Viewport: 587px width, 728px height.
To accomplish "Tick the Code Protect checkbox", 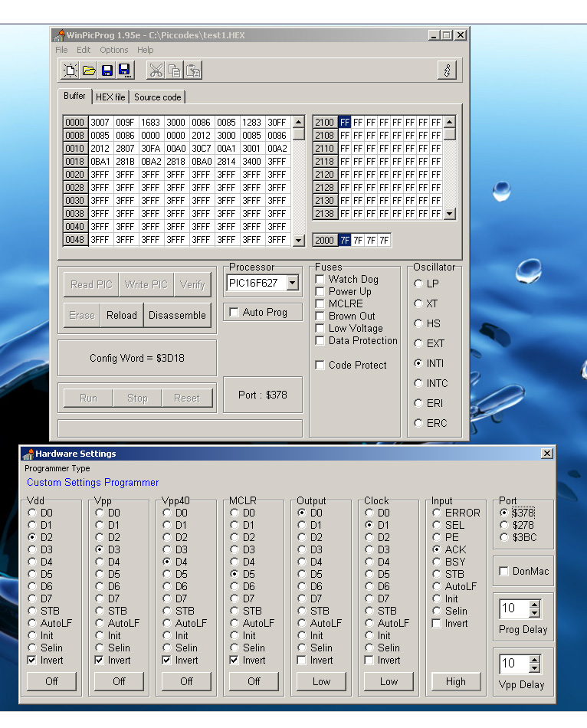I will click(351, 365).
